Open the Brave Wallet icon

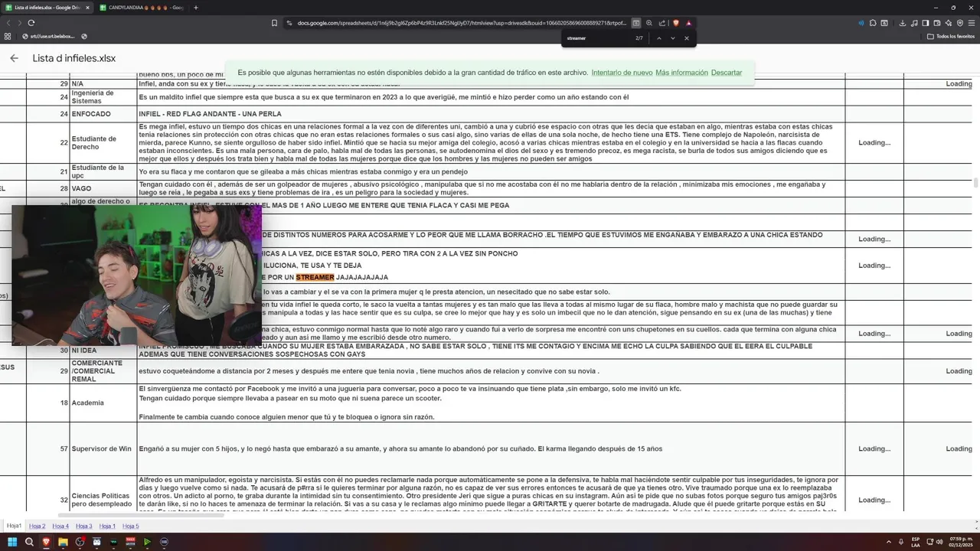938,23
